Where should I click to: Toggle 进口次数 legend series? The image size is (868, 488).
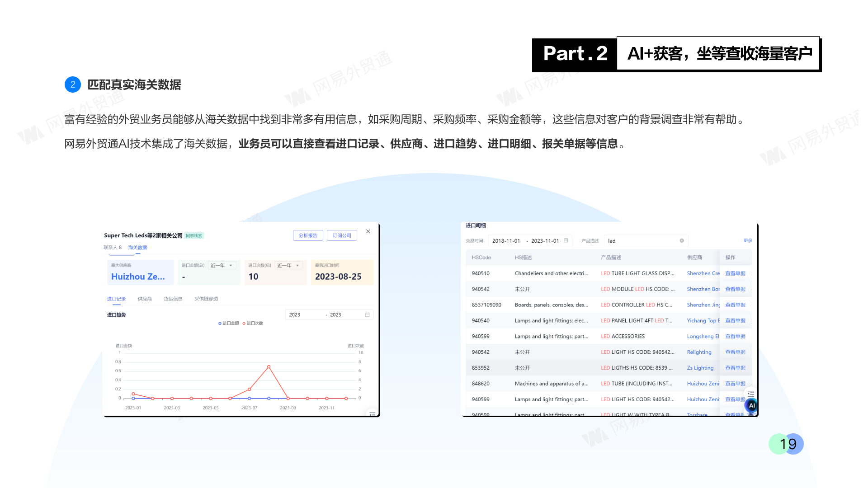253,323
